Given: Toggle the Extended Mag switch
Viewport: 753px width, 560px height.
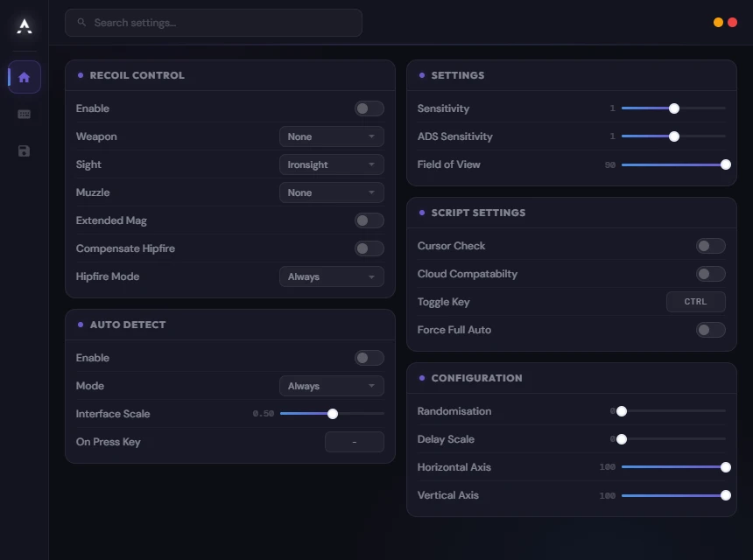Looking at the screenshot, I should 369,220.
